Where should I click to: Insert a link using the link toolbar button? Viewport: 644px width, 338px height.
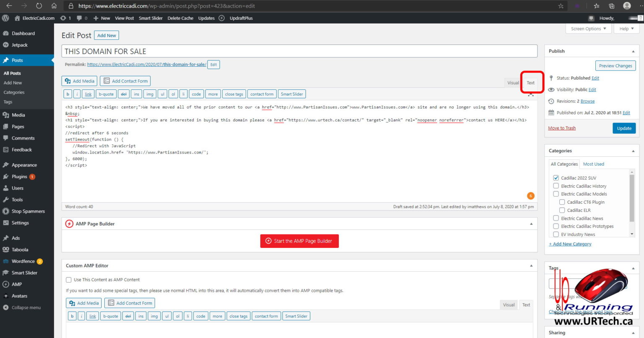[88, 94]
